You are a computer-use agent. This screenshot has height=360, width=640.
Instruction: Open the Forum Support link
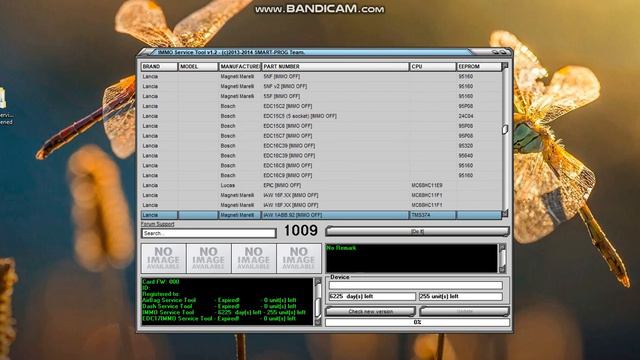click(158, 224)
